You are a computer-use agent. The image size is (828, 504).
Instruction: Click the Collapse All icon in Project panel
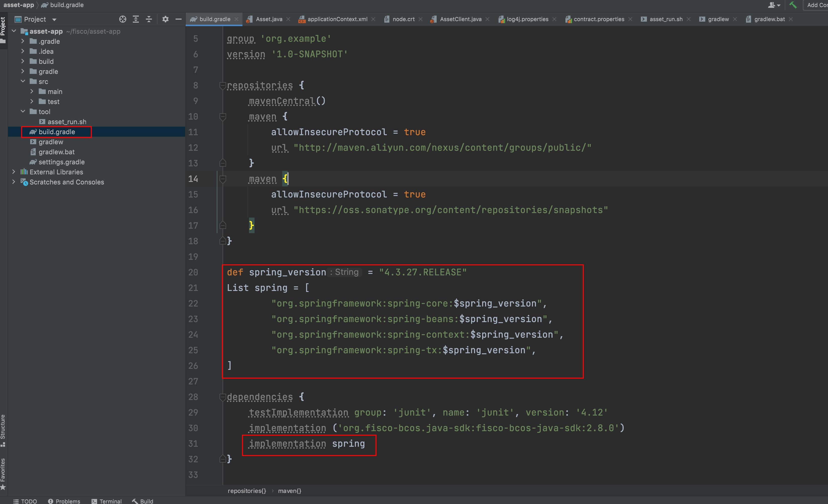click(149, 19)
